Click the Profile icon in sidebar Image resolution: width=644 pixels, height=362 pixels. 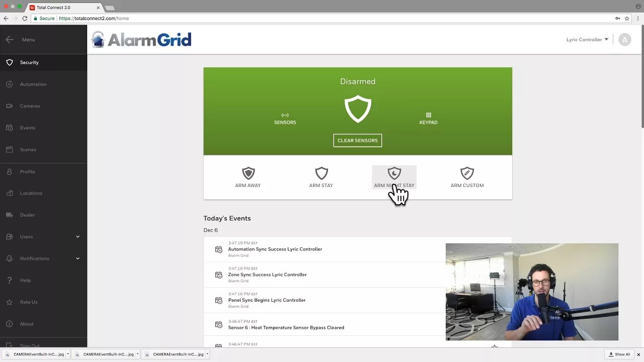[10, 171]
